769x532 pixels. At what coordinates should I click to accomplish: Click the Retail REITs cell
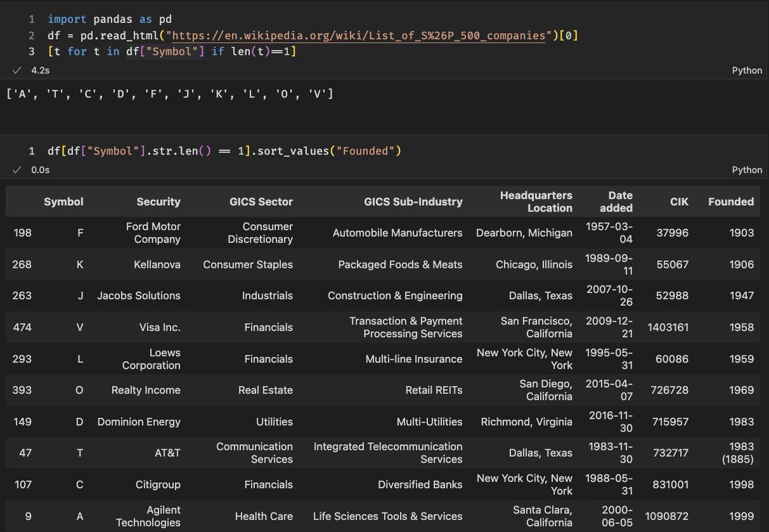(x=434, y=390)
